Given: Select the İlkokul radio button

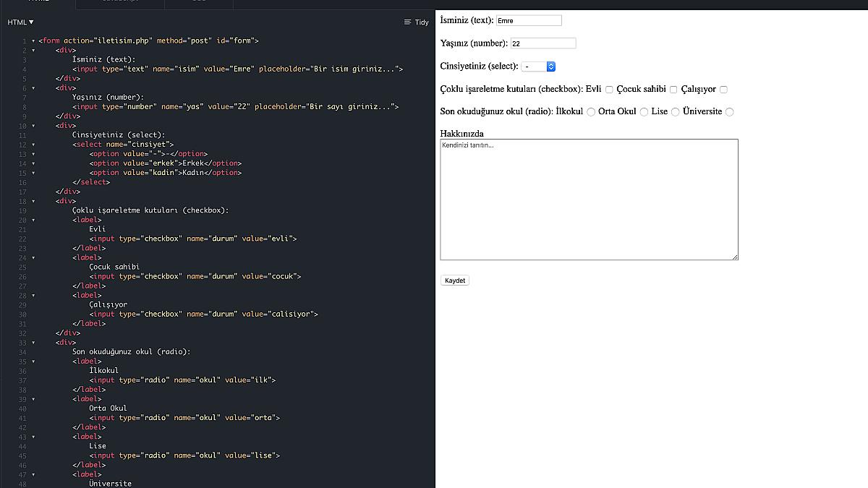Looking at the screenshot, I should 590,111.
